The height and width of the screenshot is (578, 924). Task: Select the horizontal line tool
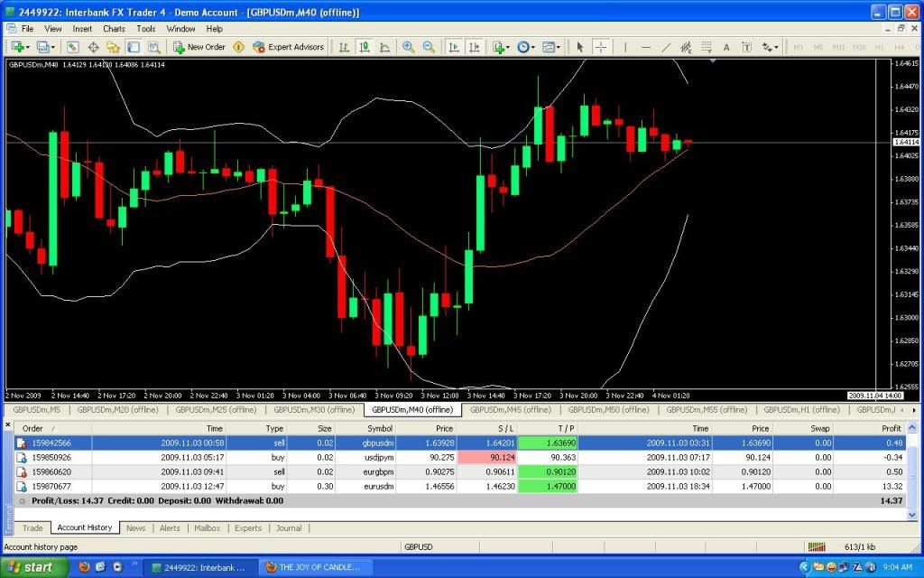tap(646, 47)
